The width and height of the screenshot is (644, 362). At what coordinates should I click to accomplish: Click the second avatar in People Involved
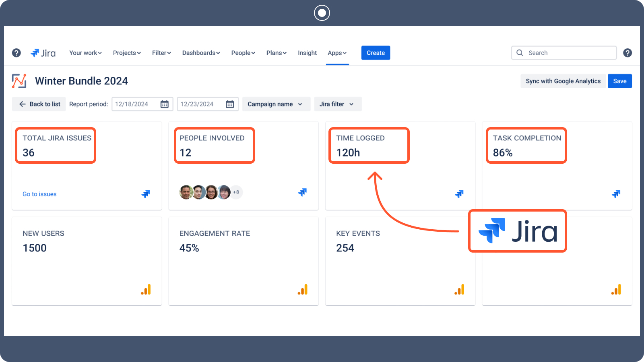(199, 192)
